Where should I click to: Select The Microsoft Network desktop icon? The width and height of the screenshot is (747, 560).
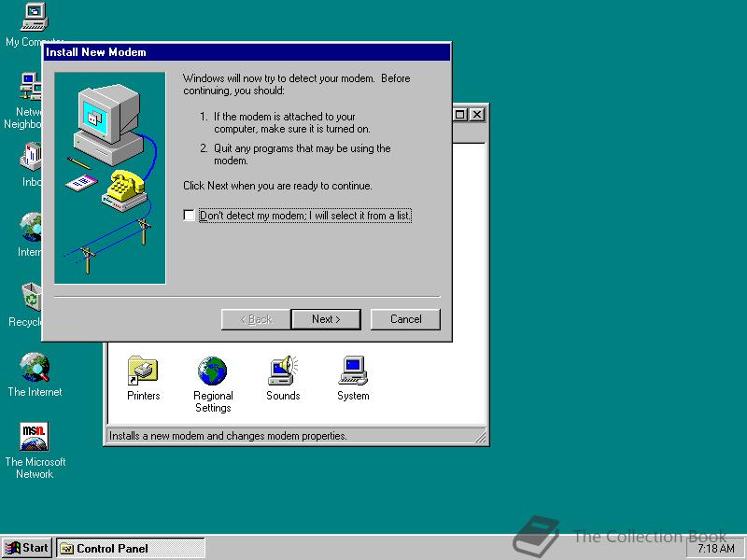(x=35, y=437)
